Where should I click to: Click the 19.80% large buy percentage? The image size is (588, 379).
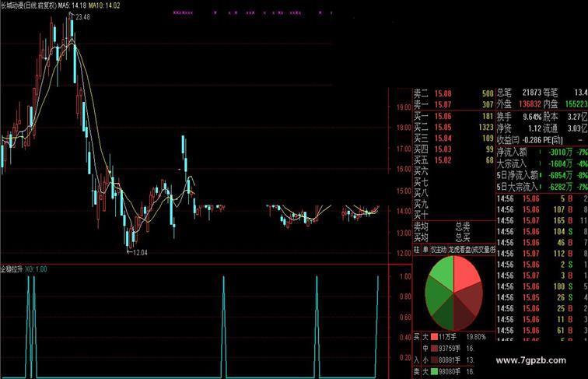click(x=476, y=337)
